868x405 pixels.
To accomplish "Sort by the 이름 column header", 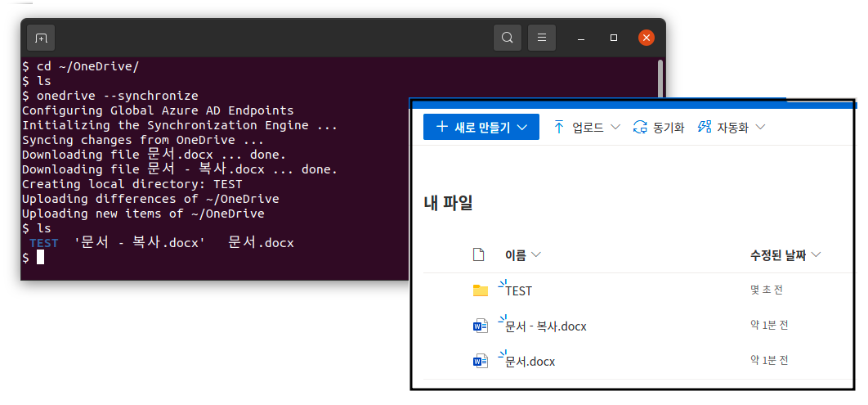I will [522, 254].
